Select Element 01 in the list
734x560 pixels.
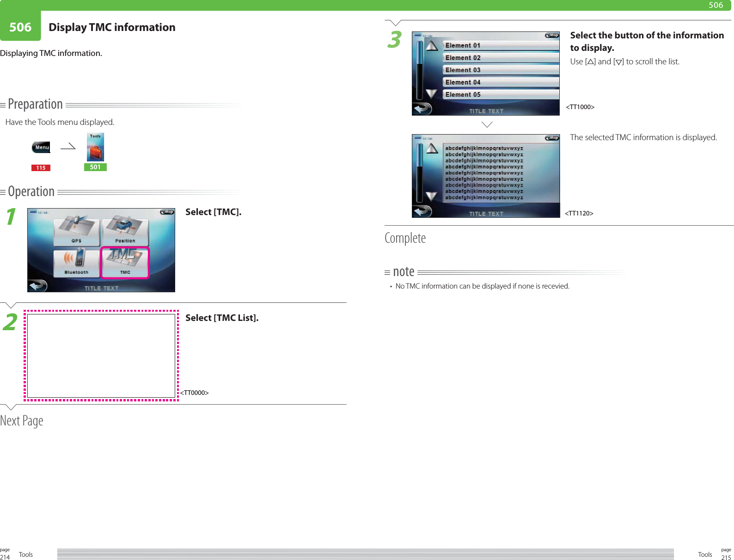pyautogui.click(x=501, y=45)
